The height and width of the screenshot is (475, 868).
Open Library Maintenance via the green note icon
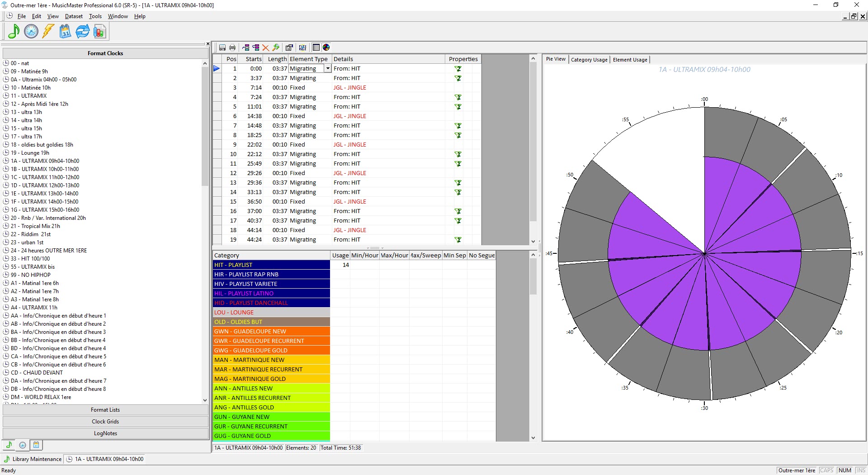(x=14, y=32)
